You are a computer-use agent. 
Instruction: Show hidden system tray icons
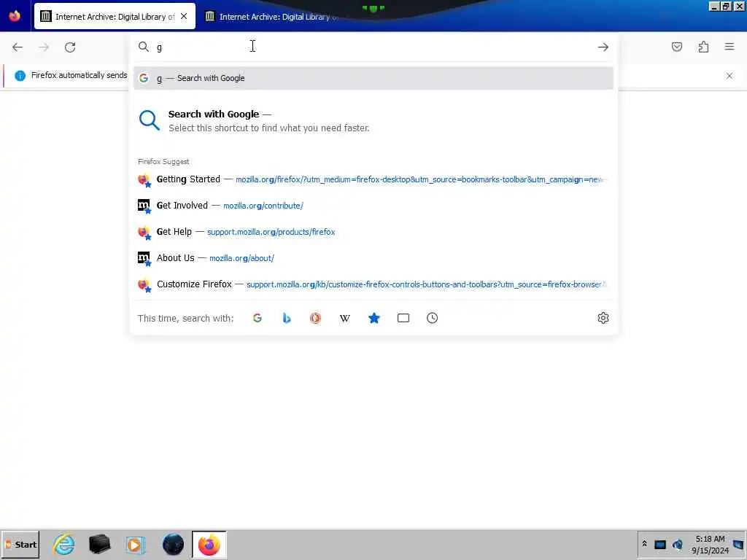pos(645,544)
